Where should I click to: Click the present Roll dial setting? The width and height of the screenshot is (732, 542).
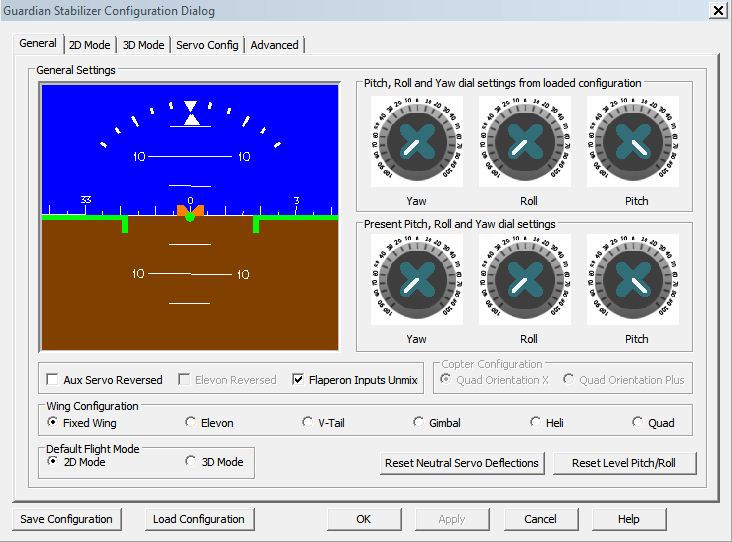(x=525, y=279)
